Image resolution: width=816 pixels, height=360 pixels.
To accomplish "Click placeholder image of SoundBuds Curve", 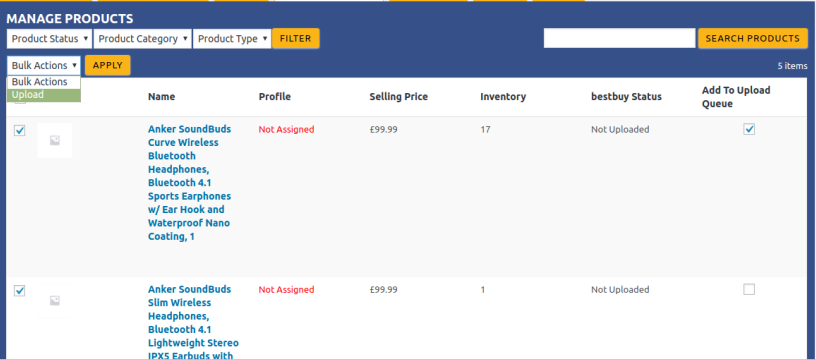I will [x=55, y=140].
